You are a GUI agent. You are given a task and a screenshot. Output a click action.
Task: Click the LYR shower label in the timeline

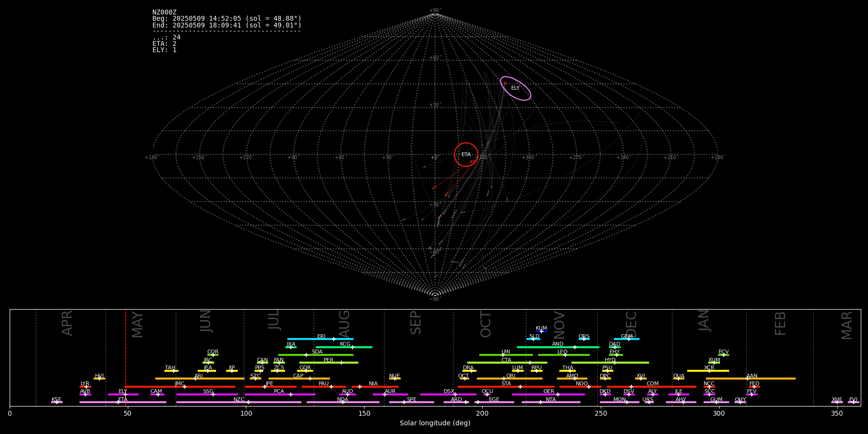(85, 384)
